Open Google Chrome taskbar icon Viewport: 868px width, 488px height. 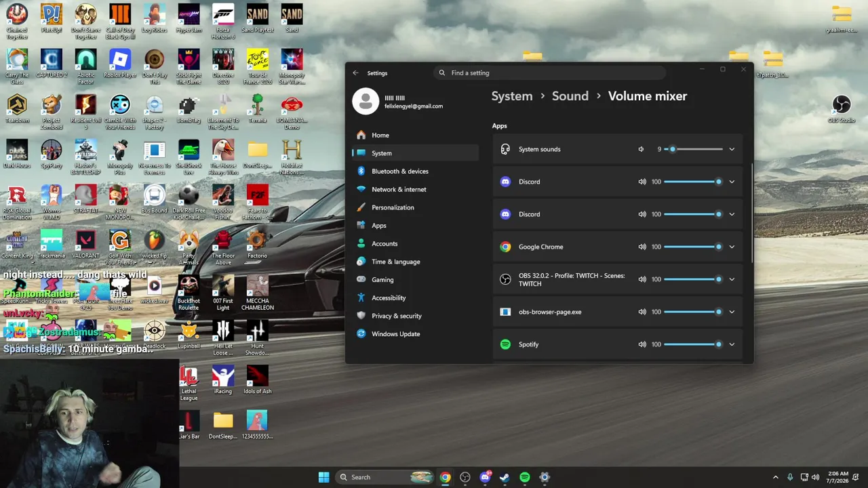[x=445, y=477]
